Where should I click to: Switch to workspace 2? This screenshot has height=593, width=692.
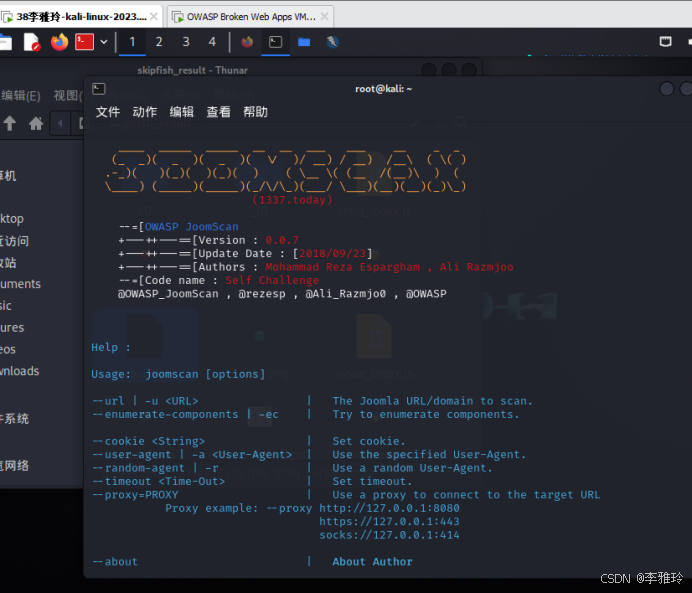coord(159,42)
